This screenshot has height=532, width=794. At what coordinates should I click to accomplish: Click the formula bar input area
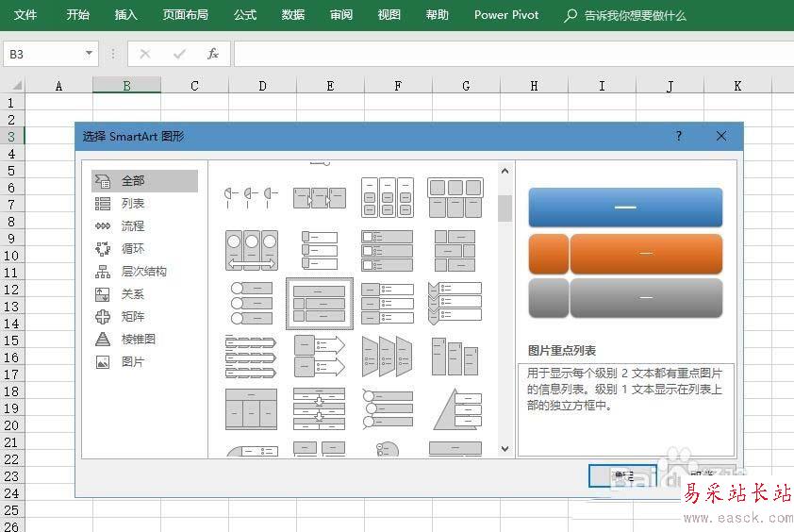tap(514, 54)
